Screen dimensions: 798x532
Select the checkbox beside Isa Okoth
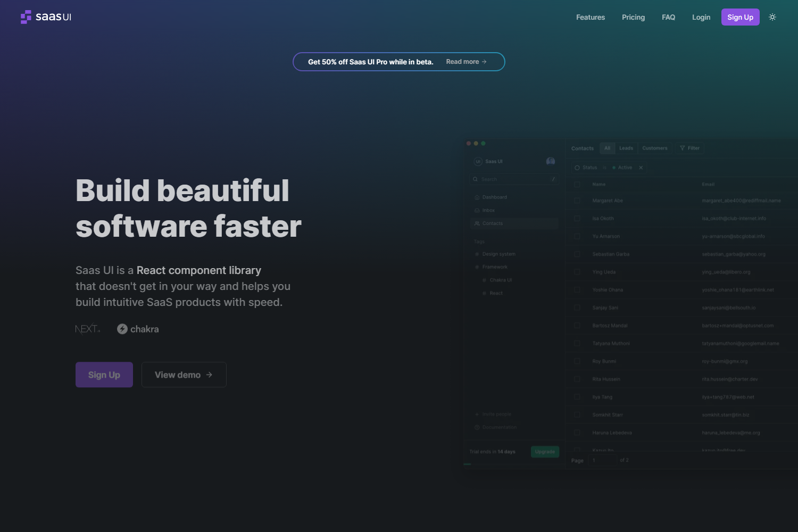(578, 218)
